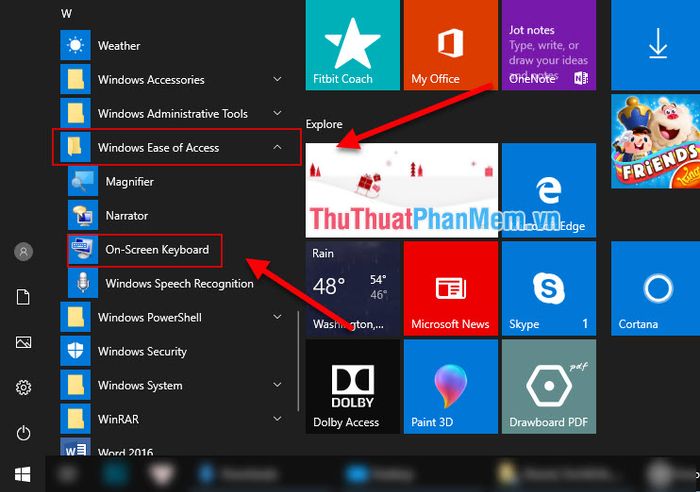Open the Cortana tile
Viewport: 700px width, 492px height.
655,288
